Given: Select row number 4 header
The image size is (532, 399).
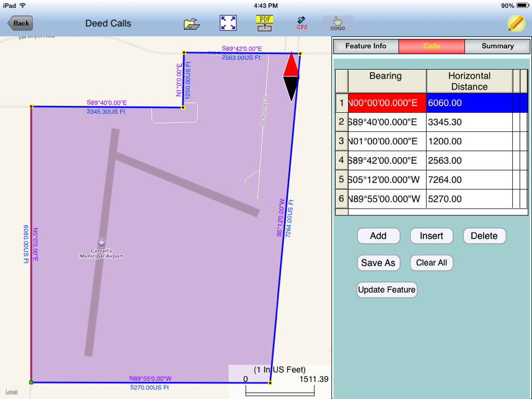Looking at the screenshot, I should click(x=342, y=161).
